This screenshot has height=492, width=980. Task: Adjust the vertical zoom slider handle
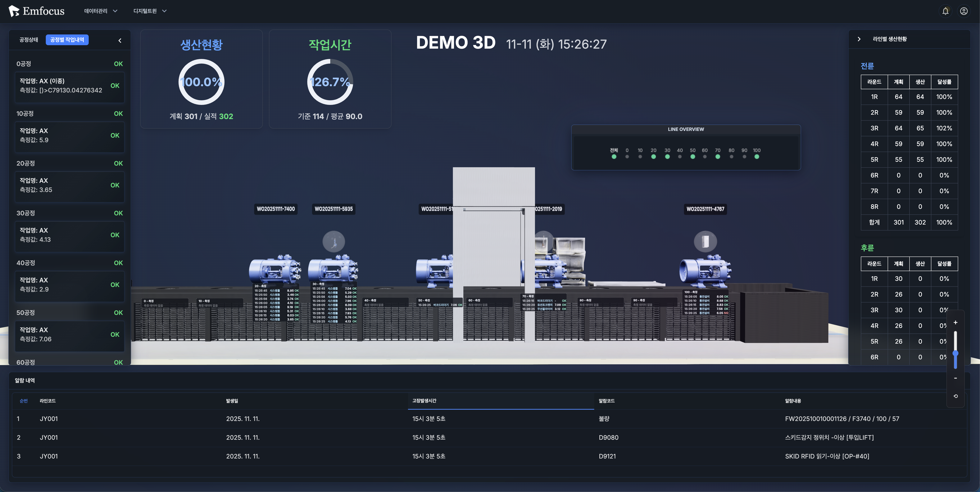(x=955, y=354)
